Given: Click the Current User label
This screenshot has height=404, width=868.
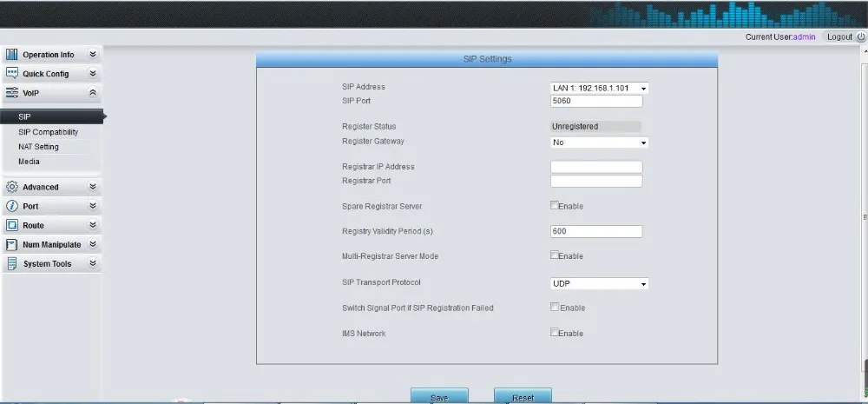Looking at the screenshot, I should (x=769, y=36).
